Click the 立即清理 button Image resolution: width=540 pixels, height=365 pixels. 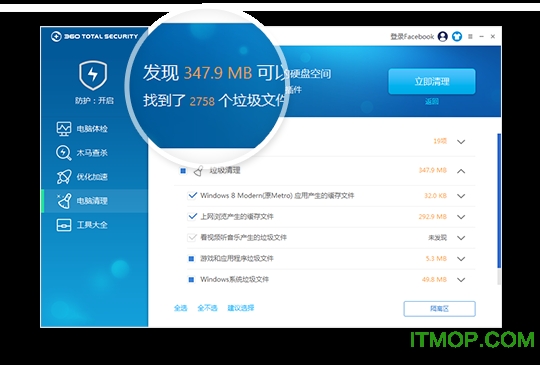[432, 82]
